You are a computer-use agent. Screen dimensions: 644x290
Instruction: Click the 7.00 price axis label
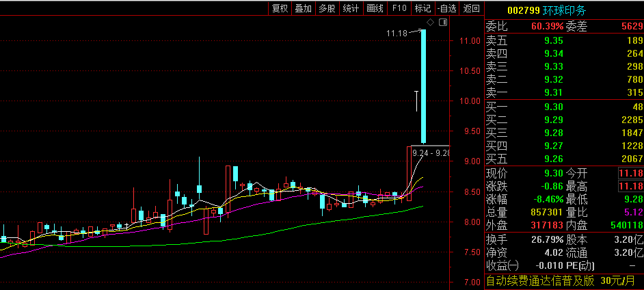click(x=472, y=282)
